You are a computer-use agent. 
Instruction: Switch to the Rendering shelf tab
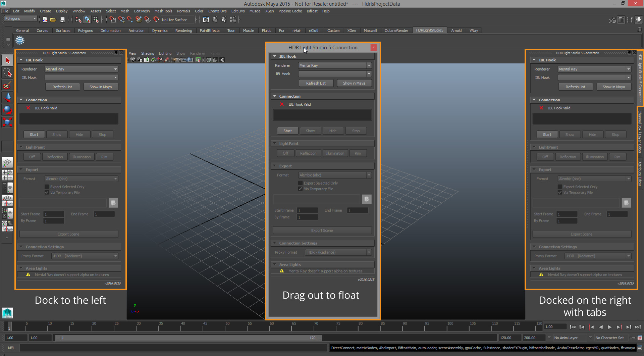183,31
